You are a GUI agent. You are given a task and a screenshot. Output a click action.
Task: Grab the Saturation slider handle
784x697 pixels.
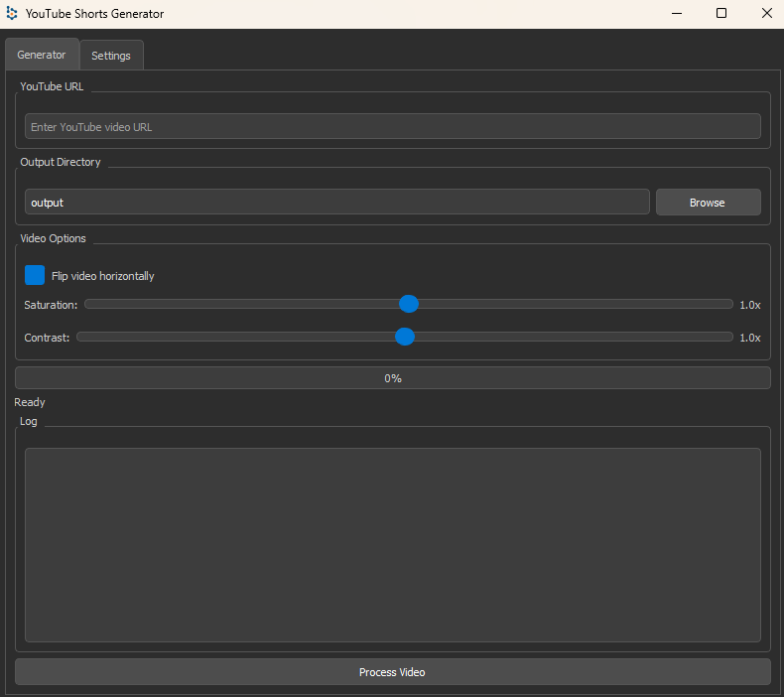(x=409, y=304)
